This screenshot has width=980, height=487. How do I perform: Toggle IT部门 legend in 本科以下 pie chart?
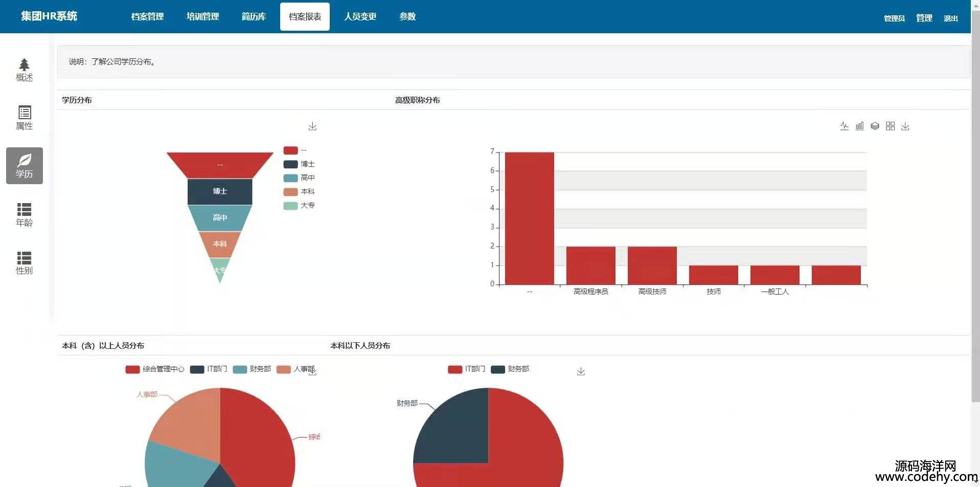click(467, 369)
